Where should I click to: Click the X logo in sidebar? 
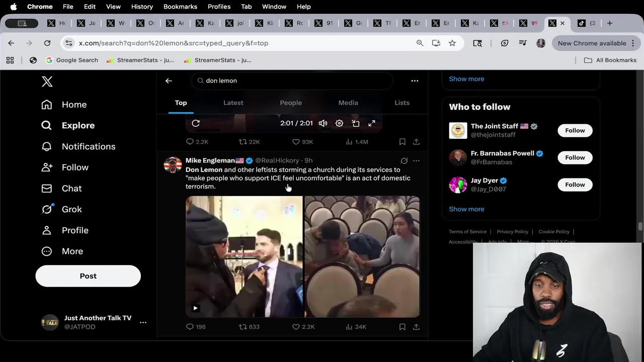(x=47, y=81)
